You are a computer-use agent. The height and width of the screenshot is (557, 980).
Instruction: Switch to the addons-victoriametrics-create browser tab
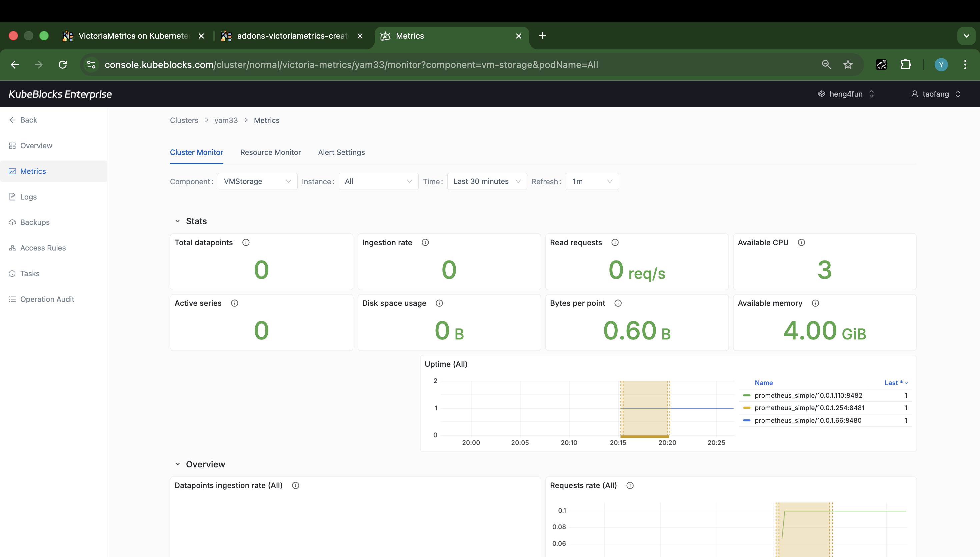pos(292,36)
